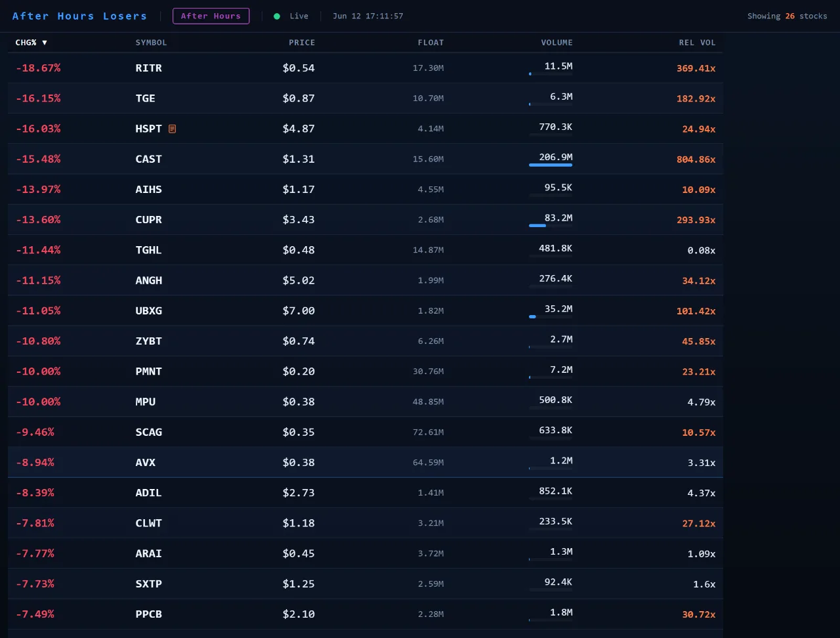This screenshot has height=638, width=840.
Task: Click the 0.08x relative volume for TGHL
Action: point(702,250)
